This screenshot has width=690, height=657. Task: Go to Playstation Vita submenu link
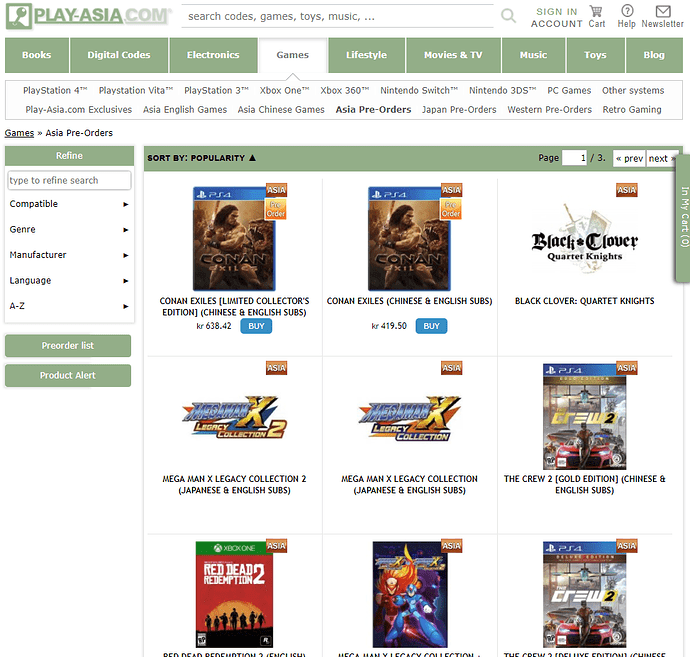tap(136, 91)
